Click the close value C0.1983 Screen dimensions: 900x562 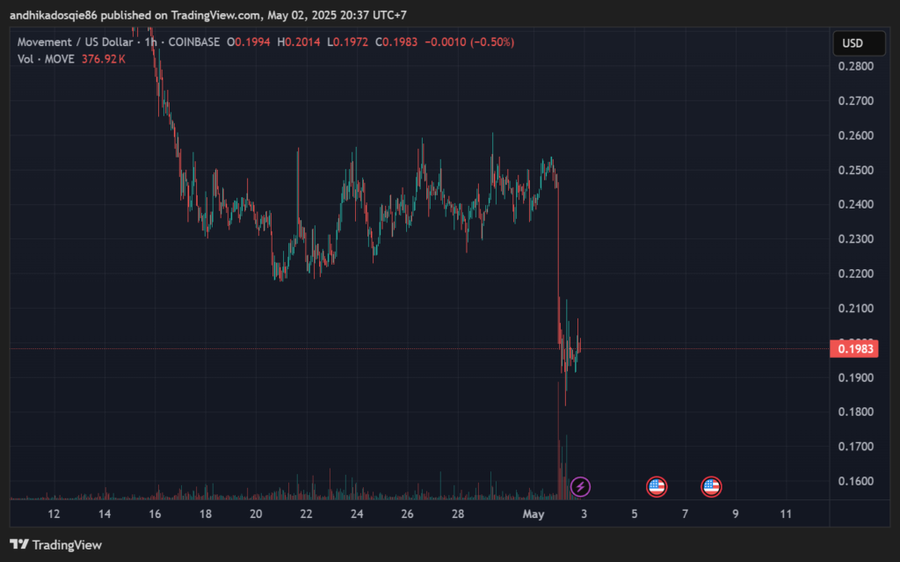pos(397,42)
